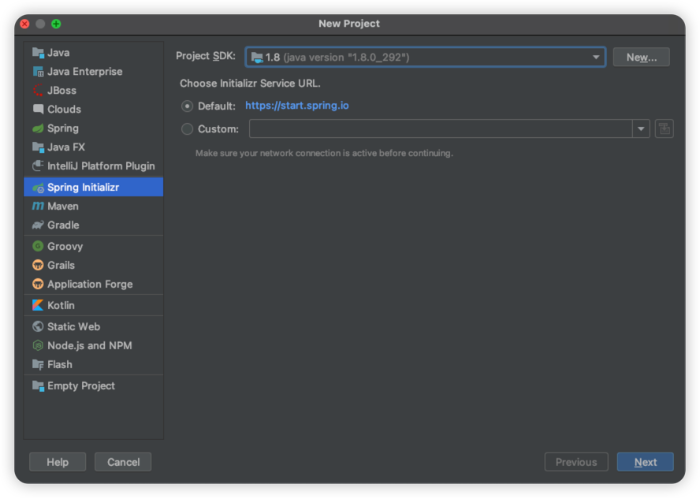The width and height of the screenshot is (700, 498).
Task: Choose Empty Project type
Action: pos(94,386)
